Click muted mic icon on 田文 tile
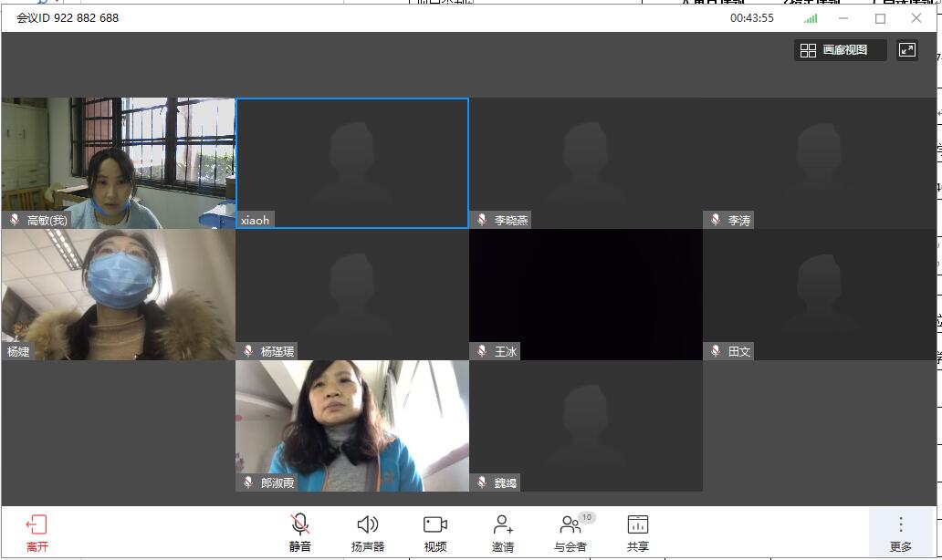This screenshot has height=560, width=942. (716, 351)
